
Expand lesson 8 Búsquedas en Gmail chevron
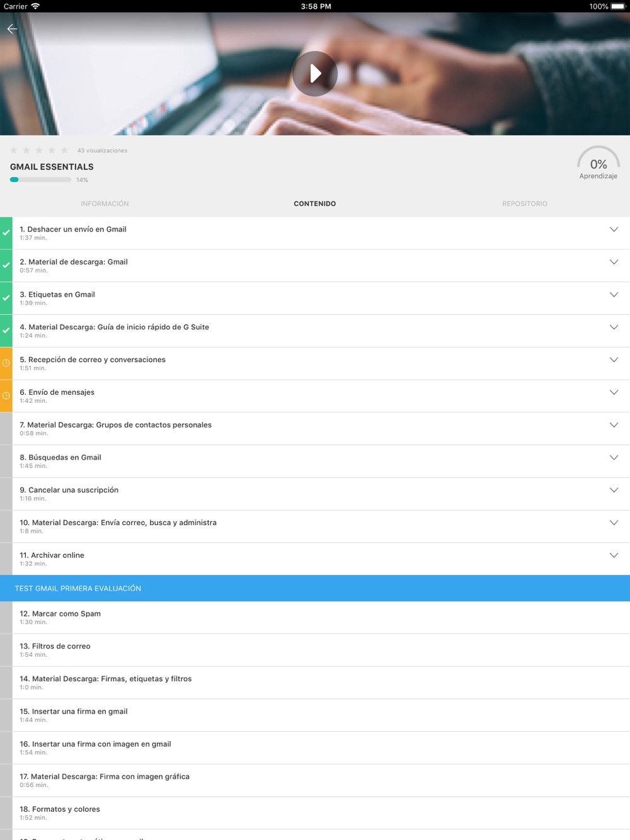[614, 457]
